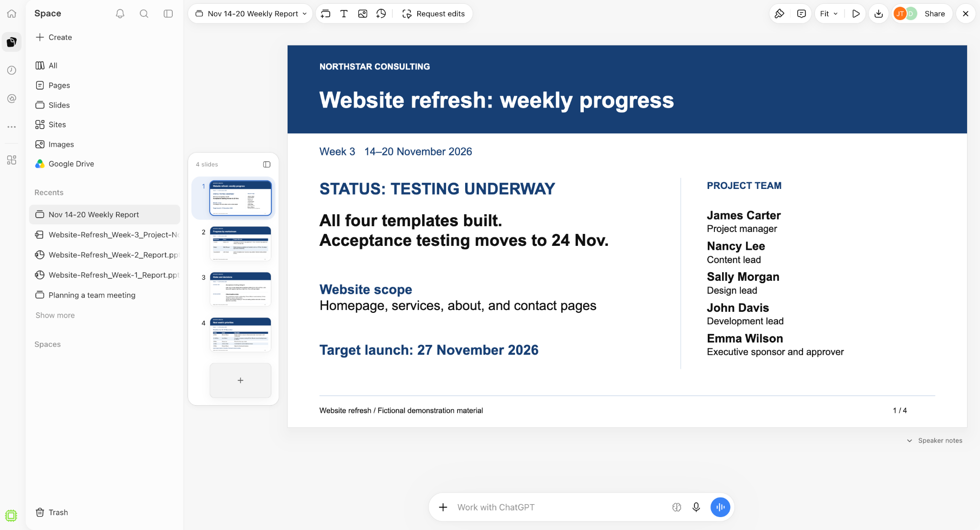This screenshot has width=980, height=530.
Task: Open search in Space sidebar
Action: (x=144, y=14)
